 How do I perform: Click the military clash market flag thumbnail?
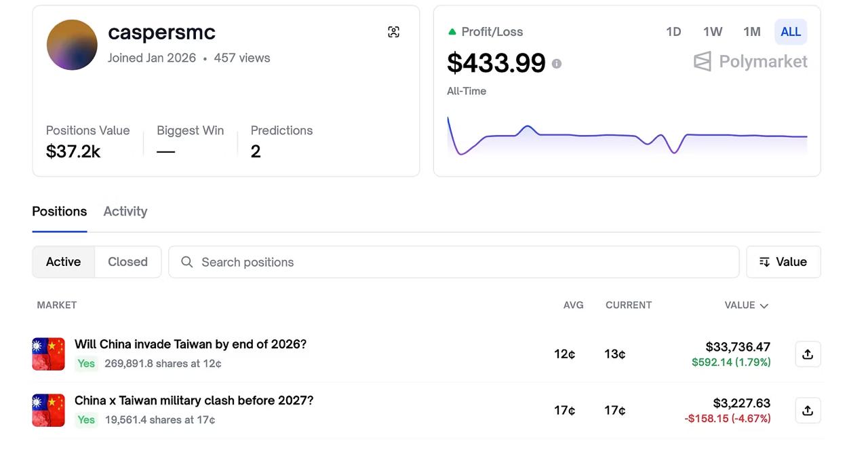coord(48,411)
